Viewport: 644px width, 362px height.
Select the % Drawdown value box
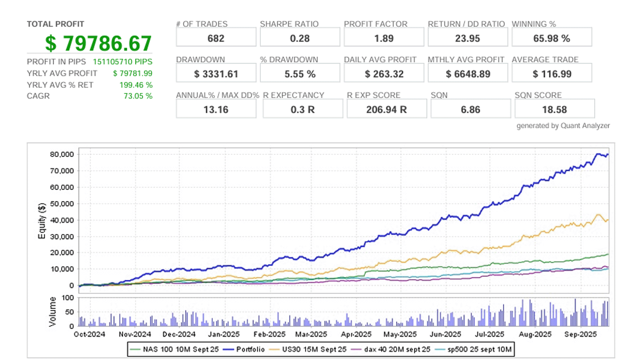click(300, 74)
